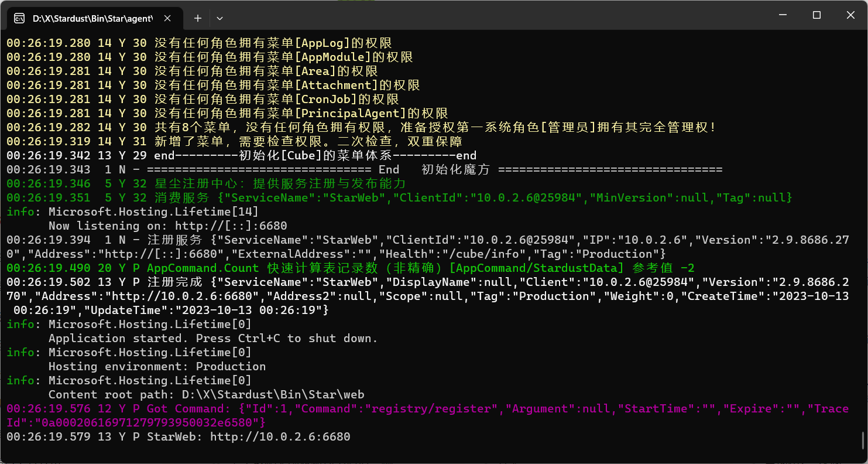Expand the new tab profile dropdown chevron
This screenshot has width=868, height=464.
pos(219,18)
